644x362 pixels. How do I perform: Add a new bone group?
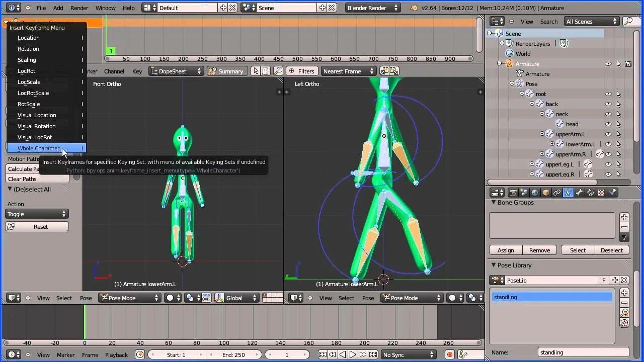[x=624, y=217]
